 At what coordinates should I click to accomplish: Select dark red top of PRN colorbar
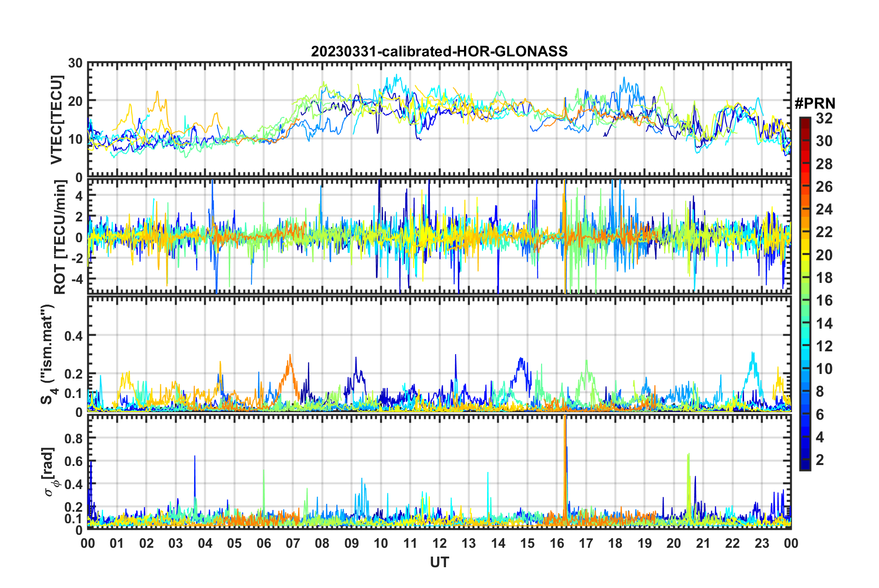(x=805, y=120)
